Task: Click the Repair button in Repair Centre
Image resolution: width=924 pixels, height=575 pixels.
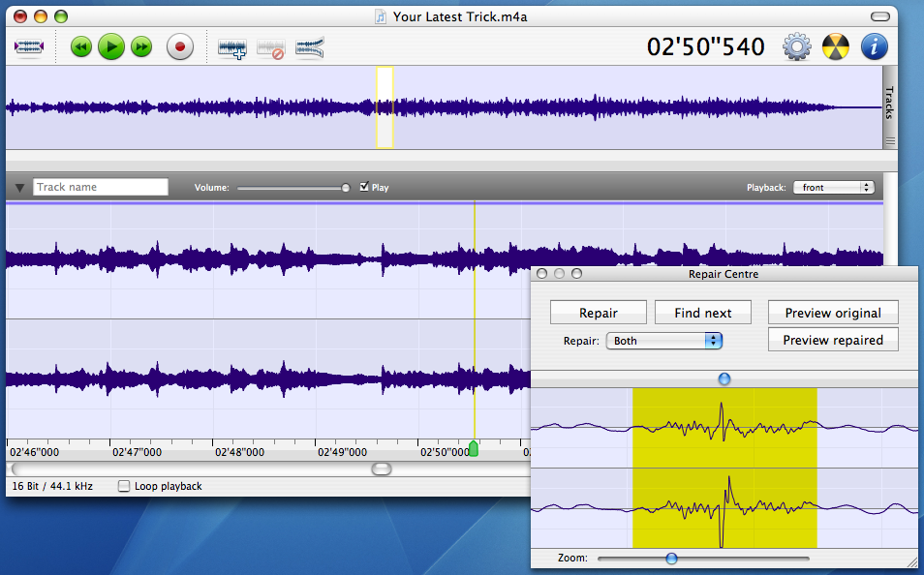Action: (599, 313)
